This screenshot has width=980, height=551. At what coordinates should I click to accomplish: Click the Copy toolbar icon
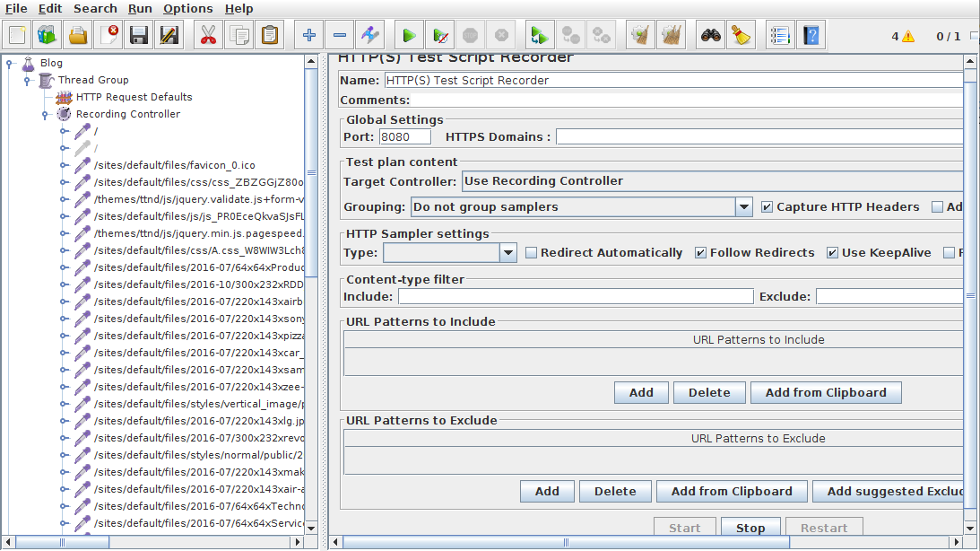[x=239, y=35]
